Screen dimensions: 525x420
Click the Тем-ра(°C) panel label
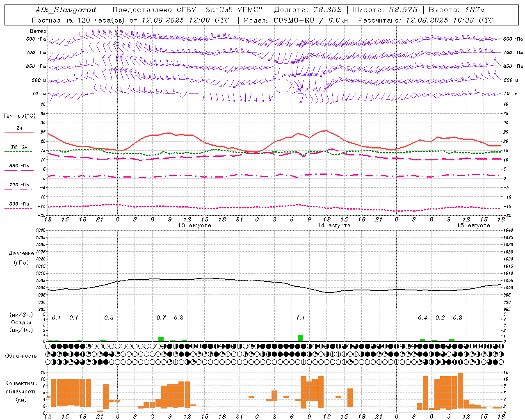pos(19,116)
